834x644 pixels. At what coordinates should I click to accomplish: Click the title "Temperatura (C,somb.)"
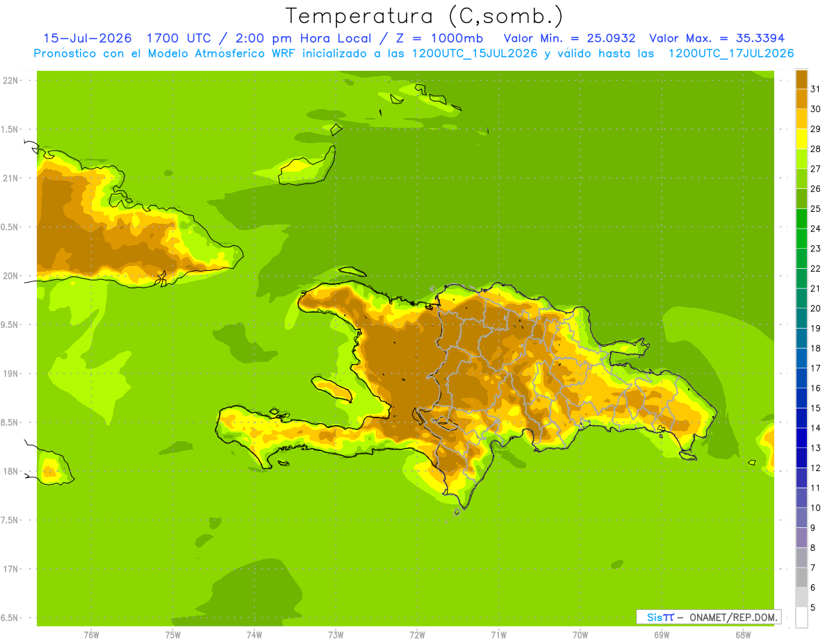click(x=424, y=16)
